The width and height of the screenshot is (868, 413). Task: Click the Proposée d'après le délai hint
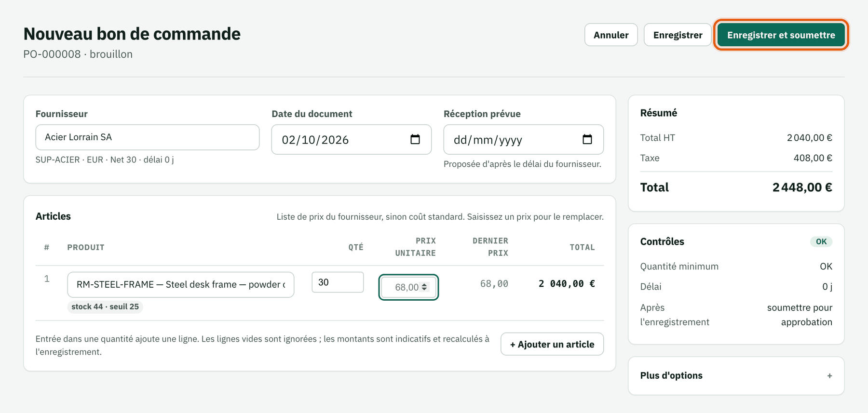click(522, 164)
